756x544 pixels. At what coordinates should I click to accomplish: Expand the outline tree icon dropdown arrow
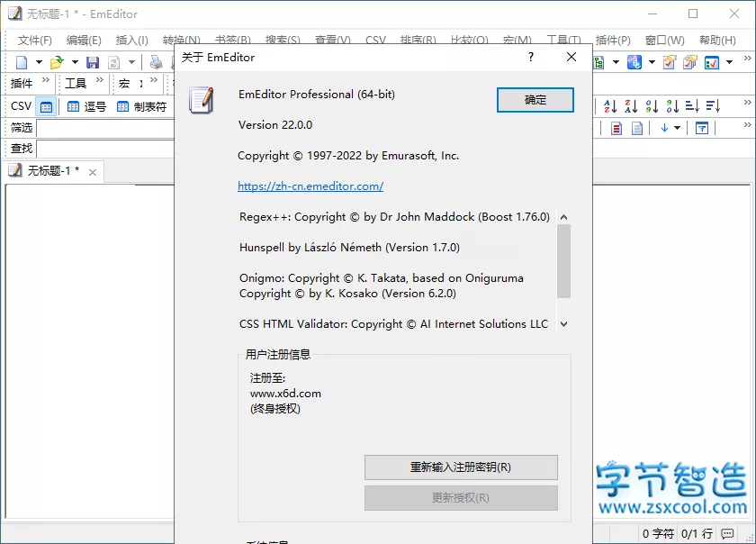tap(616, 62)
